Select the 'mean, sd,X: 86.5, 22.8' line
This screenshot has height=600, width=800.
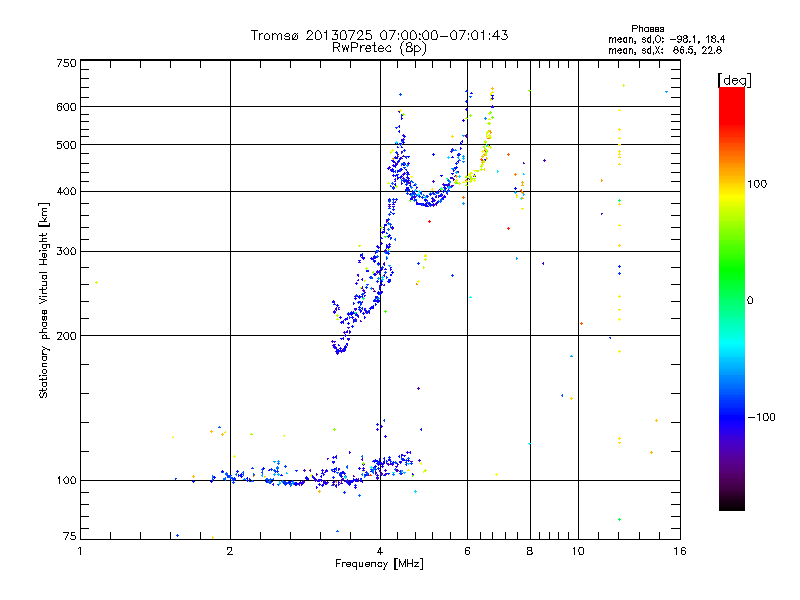point(665,50)
